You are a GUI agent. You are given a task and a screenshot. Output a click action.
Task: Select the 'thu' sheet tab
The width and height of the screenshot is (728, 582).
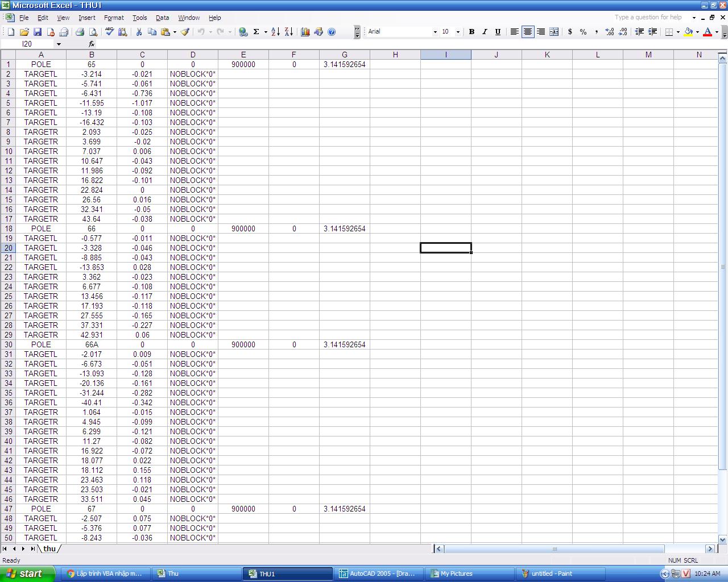(49, 548)
